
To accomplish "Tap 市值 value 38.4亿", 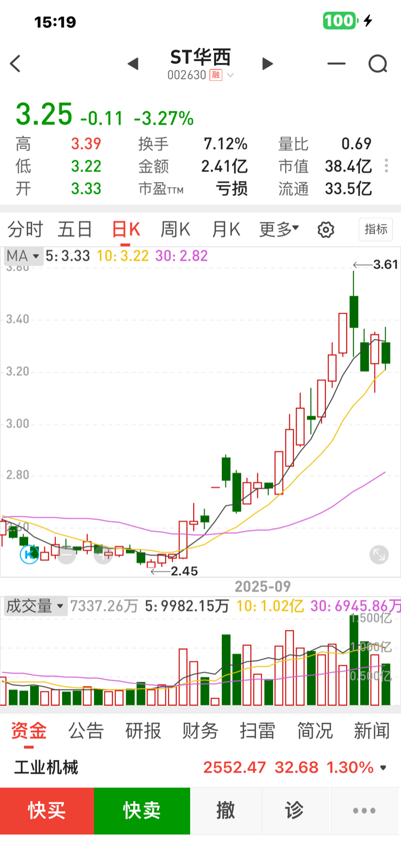I will [348, 166].
